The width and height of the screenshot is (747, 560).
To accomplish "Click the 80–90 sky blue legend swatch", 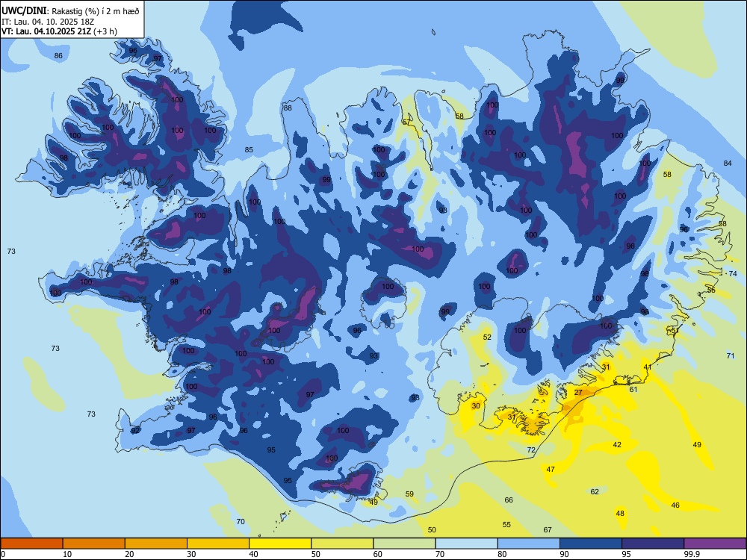I will click(529, 544).
